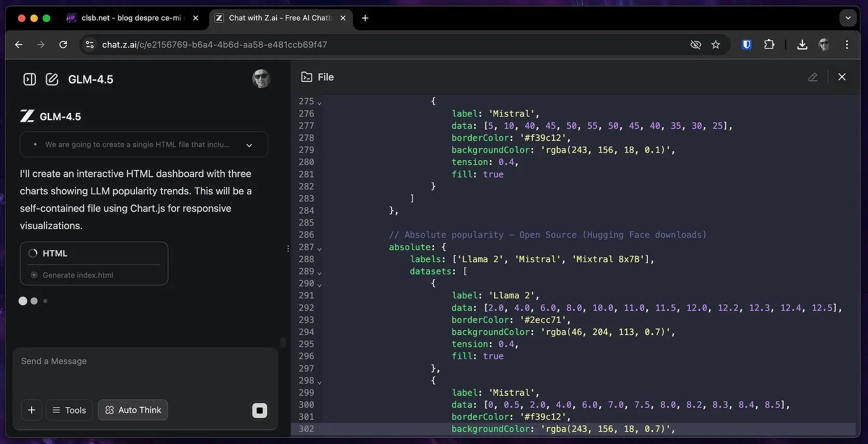The height and width of the screenshot is (444, 868).
Task: Edit the file with pencil icon
Action: 813,77
